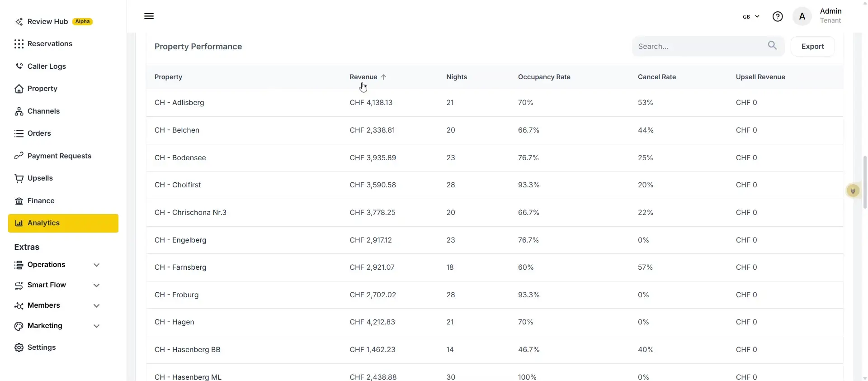Sort by Property column header
The width and height of the screenshot is (868, 381).
(x=168, y=77)
